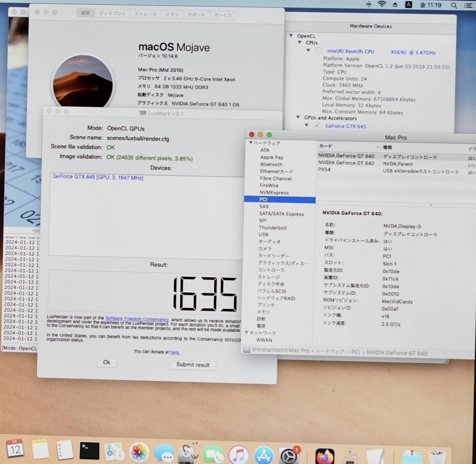Collapse the GPUs and Accelerators section

pos(298,117)
